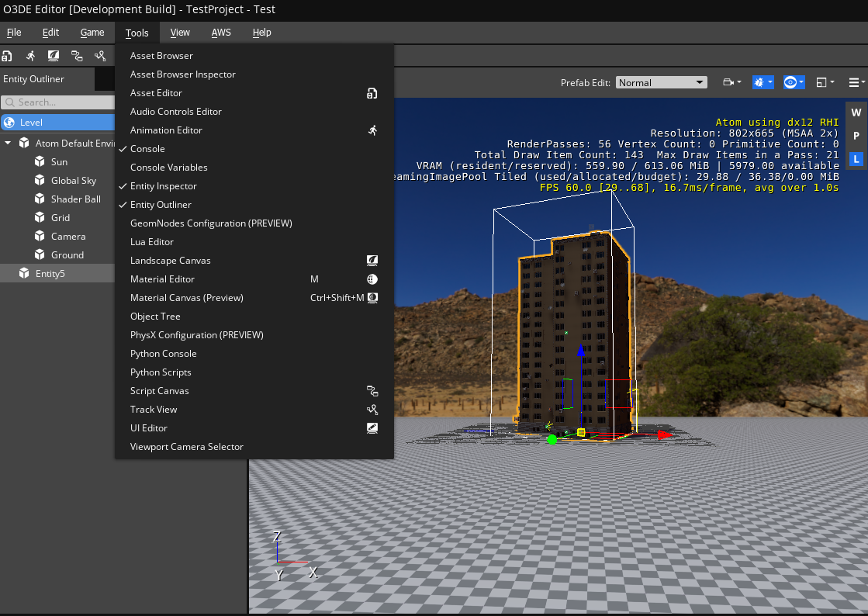868x616 pixels.
Task: Choose GeomNodes Configuration (PREVIEW) entry
Action: (254, 223)
